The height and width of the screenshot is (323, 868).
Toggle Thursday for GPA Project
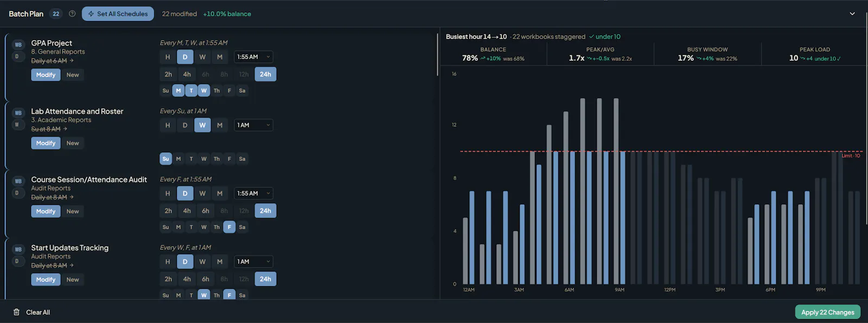216,91
